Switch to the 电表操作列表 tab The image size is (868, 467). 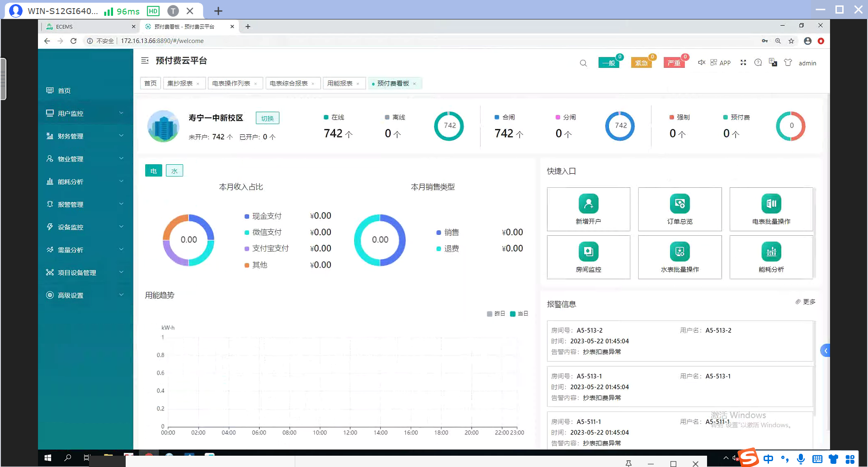click(x=231, y=83)
